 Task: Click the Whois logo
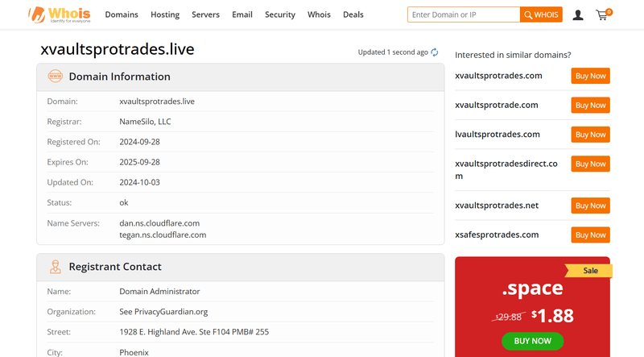[59, 15]
